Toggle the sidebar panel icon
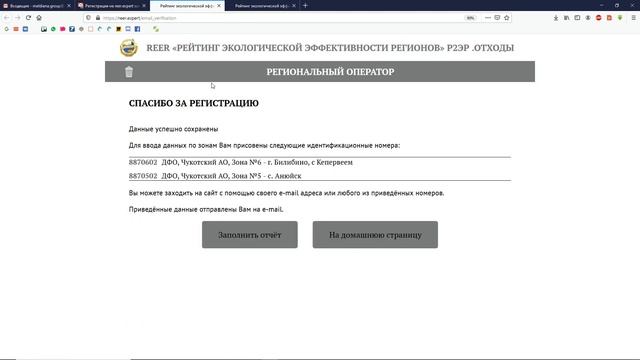The width and height of the screenshot is (640, 360). (x=577, y=18)
